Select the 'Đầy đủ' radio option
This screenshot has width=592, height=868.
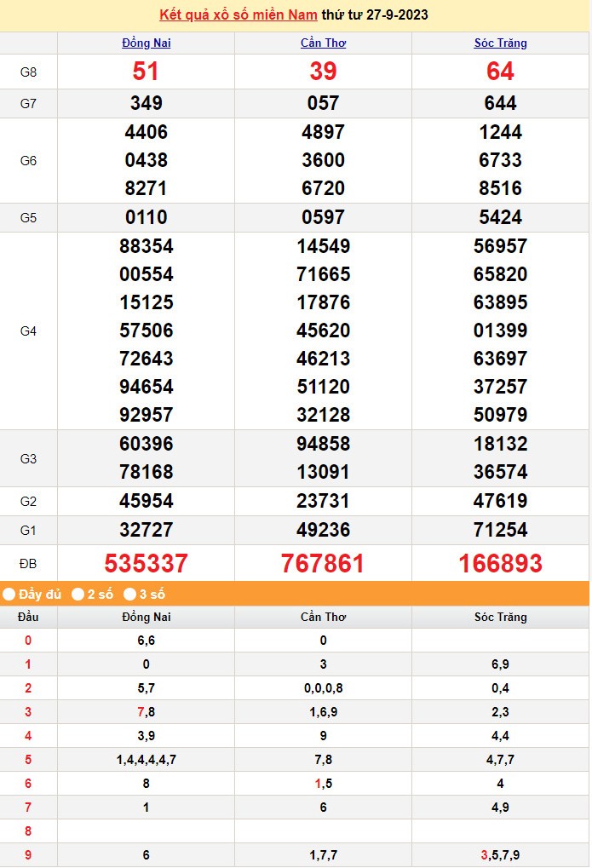(x=9, y=594)
